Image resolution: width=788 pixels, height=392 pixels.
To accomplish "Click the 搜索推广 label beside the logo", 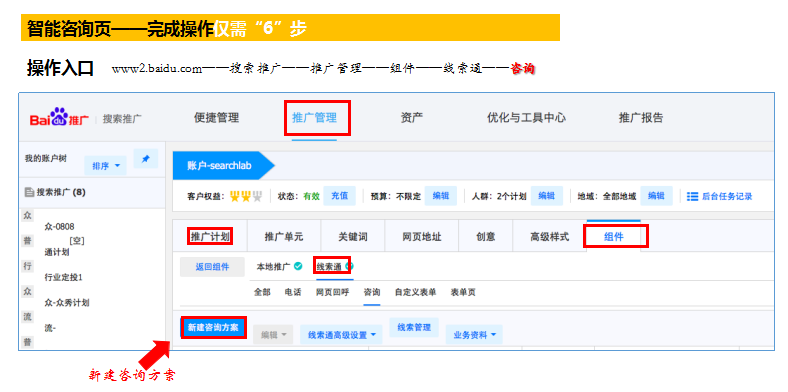I will [x=122, y=119].
